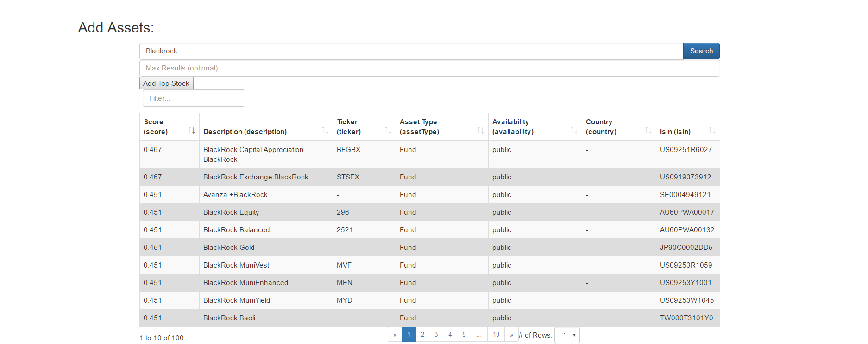Screen dimensions: 868x344
Task: Click ticker MVF
Action: (x=344, y=265)
